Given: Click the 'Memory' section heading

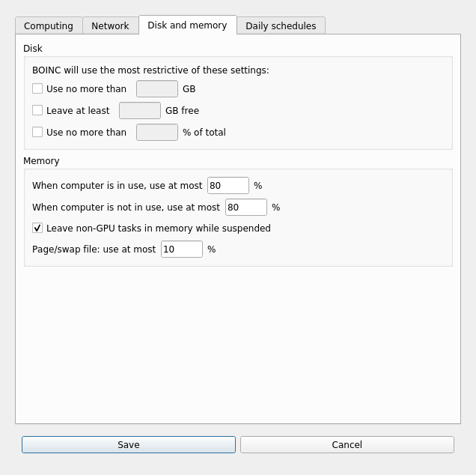Looking at the screenshot, I should pos(41,160).
